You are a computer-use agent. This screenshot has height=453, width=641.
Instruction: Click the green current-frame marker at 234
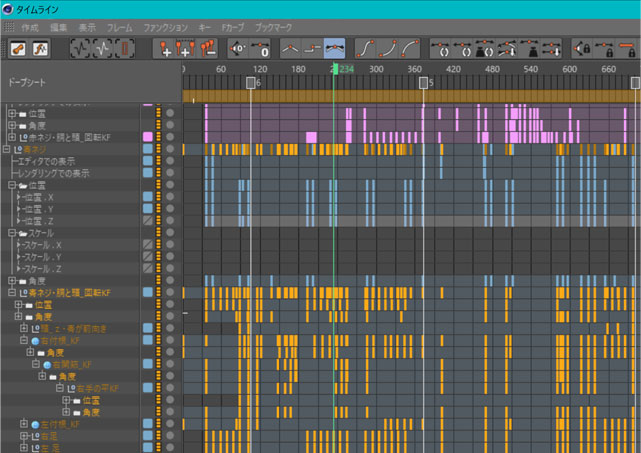point(334,70)
